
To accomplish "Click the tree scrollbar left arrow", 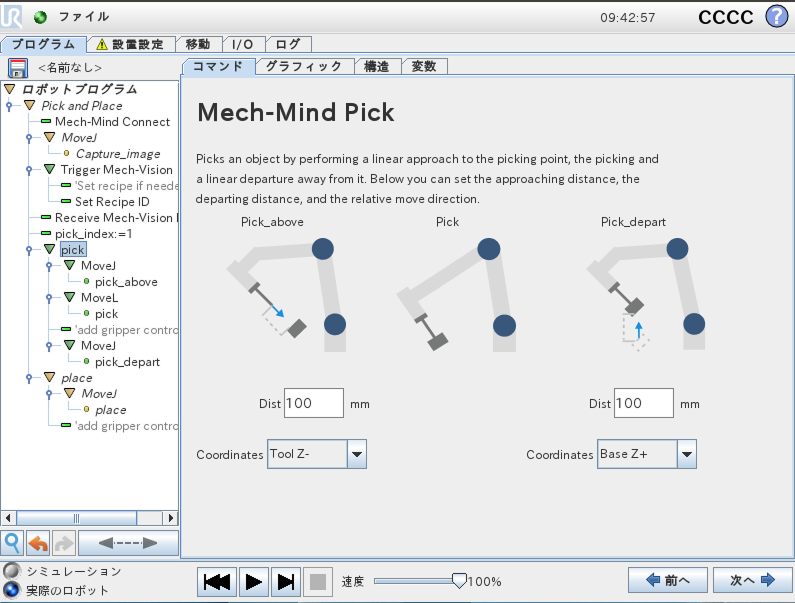I will click(x=8, y=518).
